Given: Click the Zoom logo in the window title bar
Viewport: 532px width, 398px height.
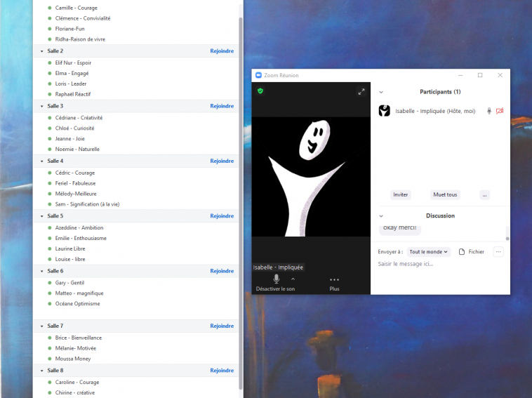Looking at the screenshot, I should [x=258, y=75].
